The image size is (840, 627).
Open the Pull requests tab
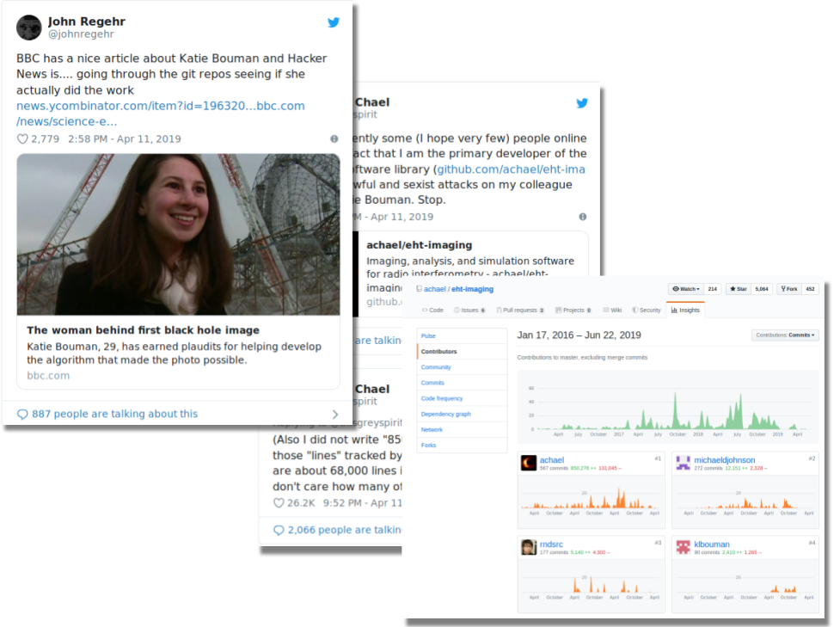click(x=519, y=310)
